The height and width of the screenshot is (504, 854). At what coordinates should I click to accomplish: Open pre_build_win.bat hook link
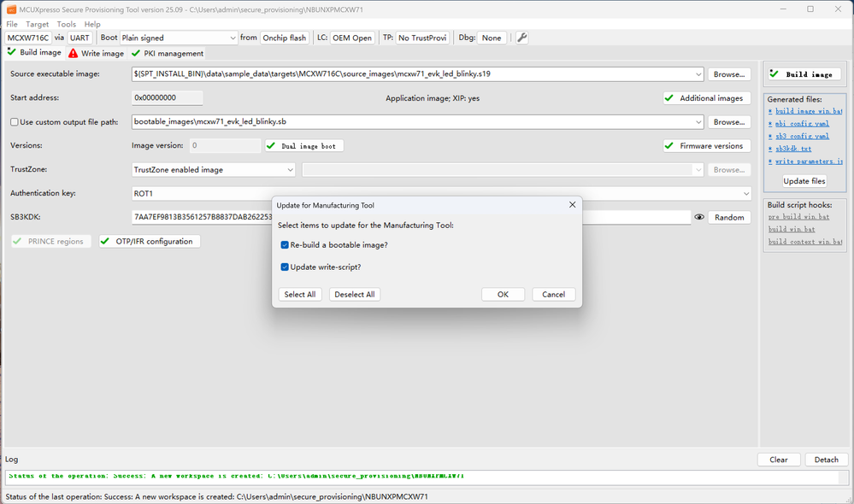coord(799,217)
